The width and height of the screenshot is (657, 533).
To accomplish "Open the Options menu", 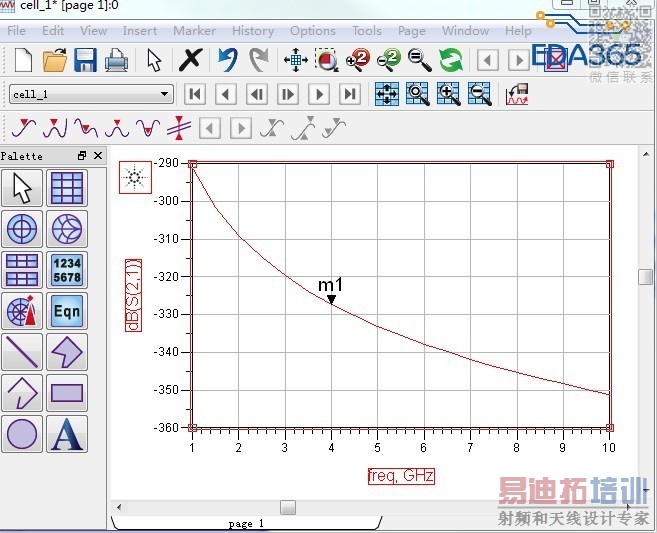I will click(x=313, y=31).
